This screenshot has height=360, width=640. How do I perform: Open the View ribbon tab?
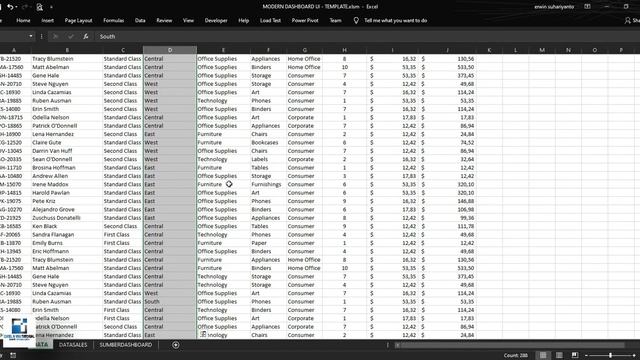pos(188,20)
